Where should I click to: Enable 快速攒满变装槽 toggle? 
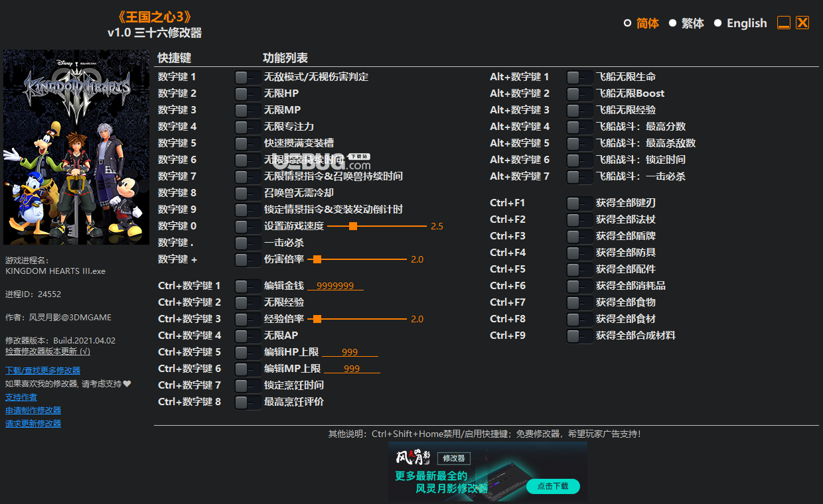(x=248, y=143)
